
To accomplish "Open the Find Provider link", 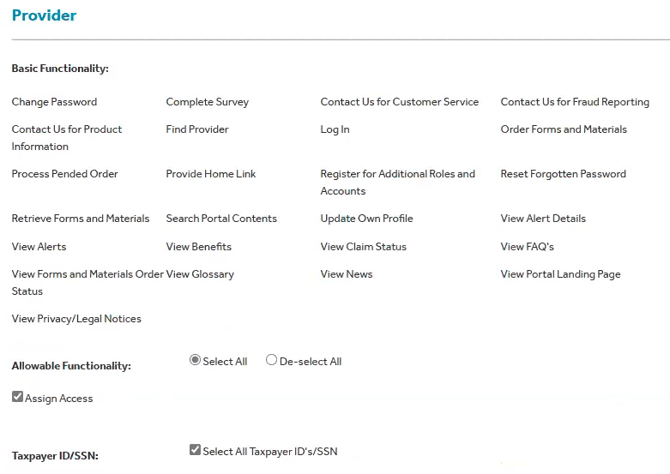I will pyautogui.click(x=197, y=129).
